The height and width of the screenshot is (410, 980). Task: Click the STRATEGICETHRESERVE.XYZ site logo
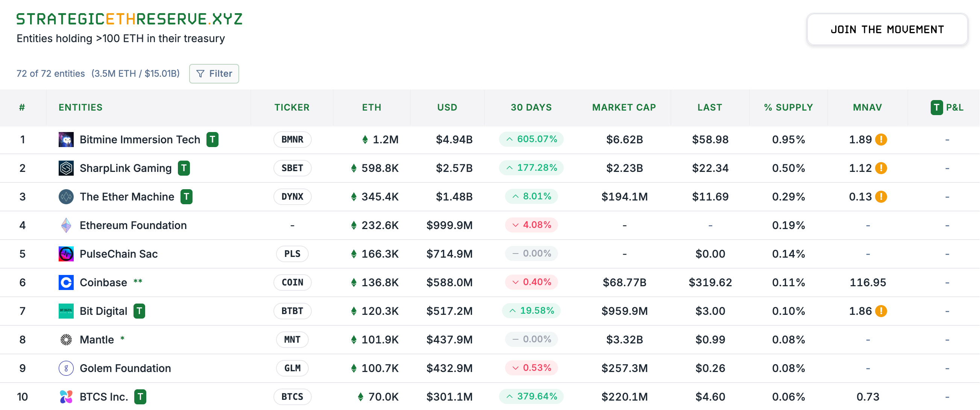(x=129, y=19)
